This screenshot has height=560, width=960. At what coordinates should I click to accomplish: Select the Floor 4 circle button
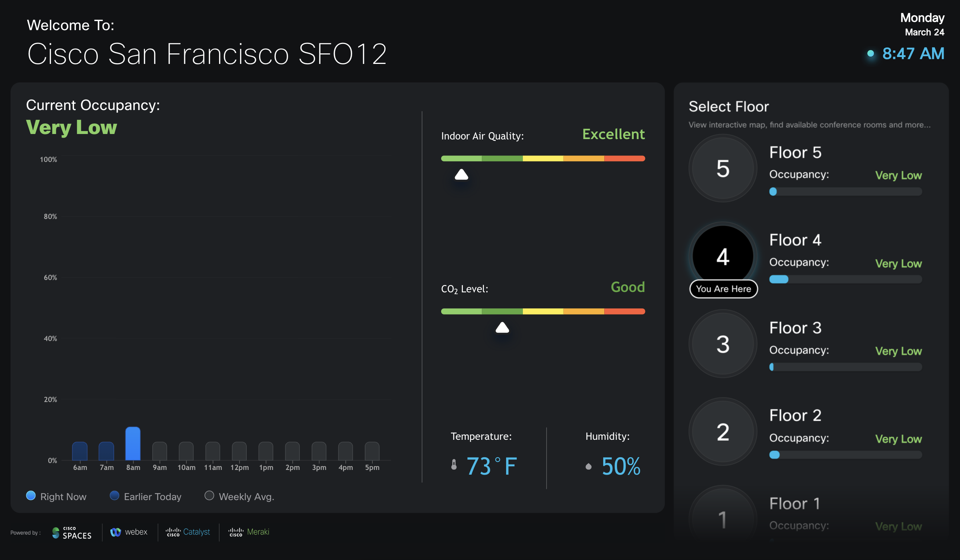(722, 256)
